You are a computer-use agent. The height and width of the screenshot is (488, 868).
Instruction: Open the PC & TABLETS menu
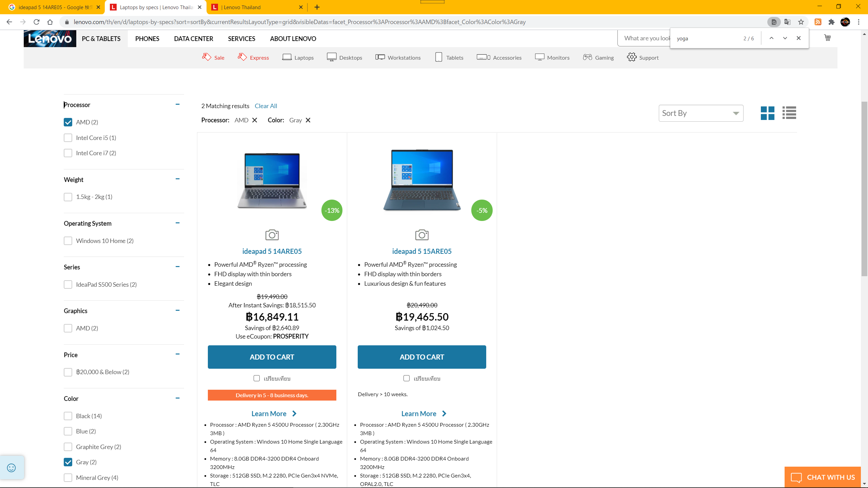[x=101, y=39]
